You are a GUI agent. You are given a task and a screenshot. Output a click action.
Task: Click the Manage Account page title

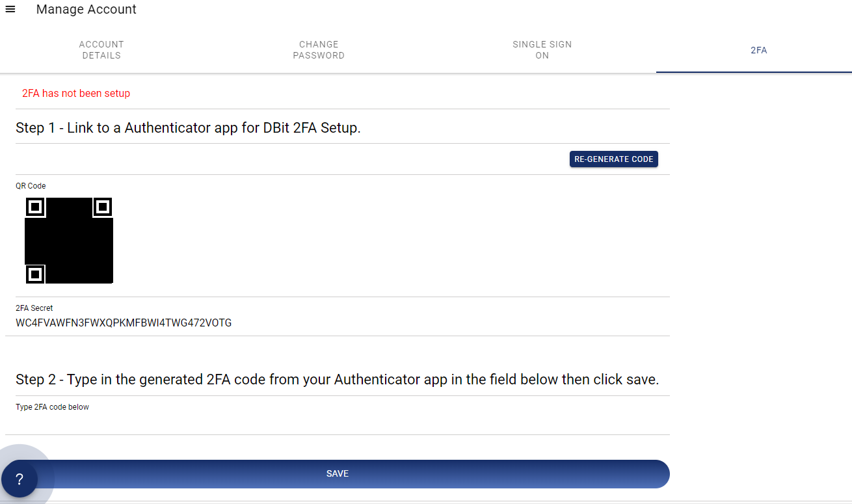coord(87,10)
